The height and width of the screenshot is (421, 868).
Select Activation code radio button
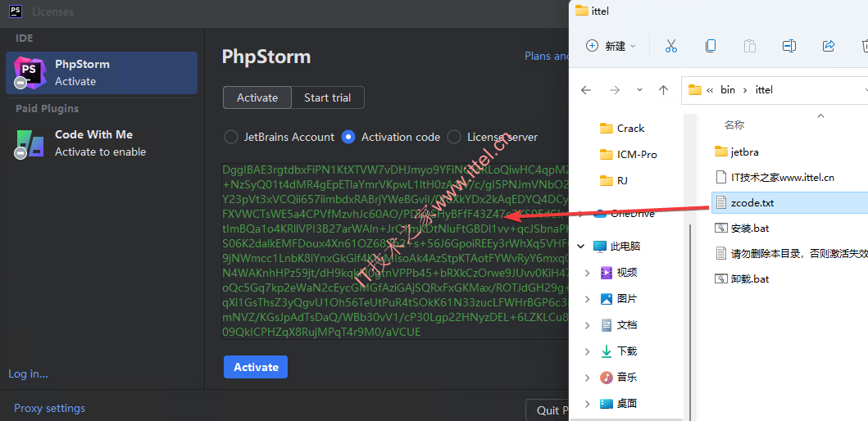348,138
